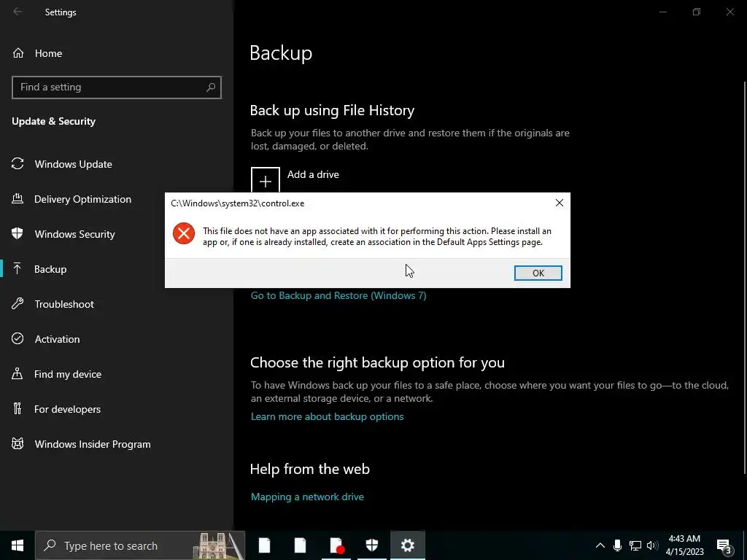Click the taskbar Type here to search box

[x=140, y=545]
